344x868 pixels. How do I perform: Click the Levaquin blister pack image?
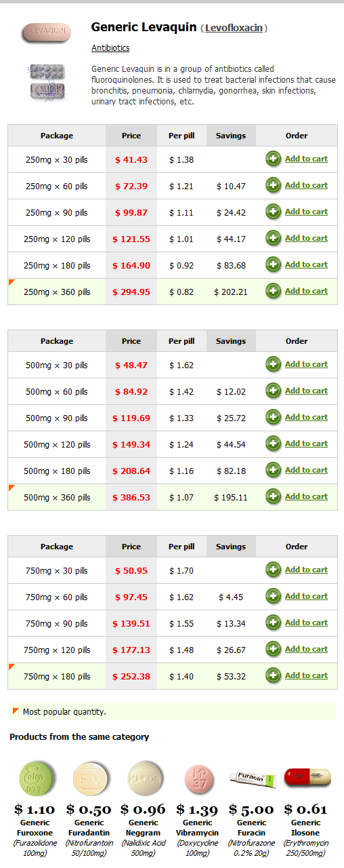(47, 82)
